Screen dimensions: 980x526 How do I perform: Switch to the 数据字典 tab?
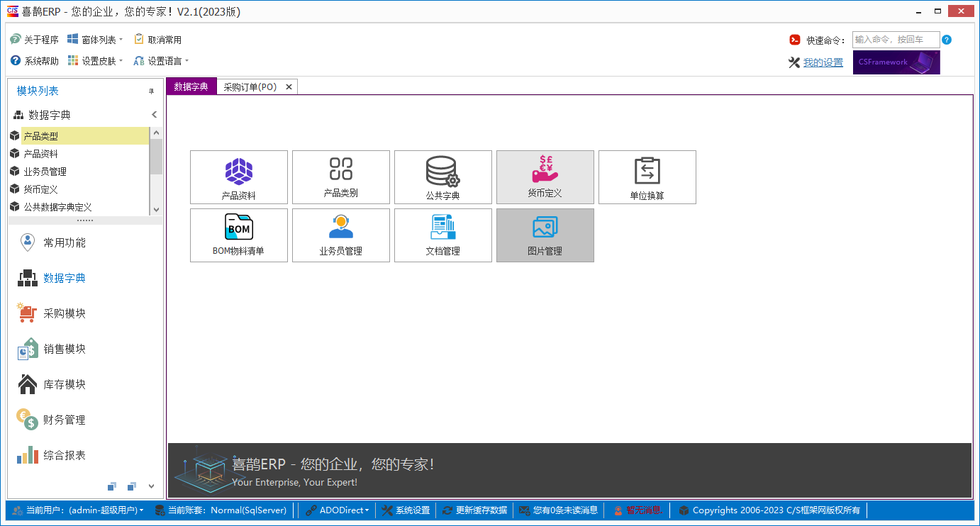(191, 86)
